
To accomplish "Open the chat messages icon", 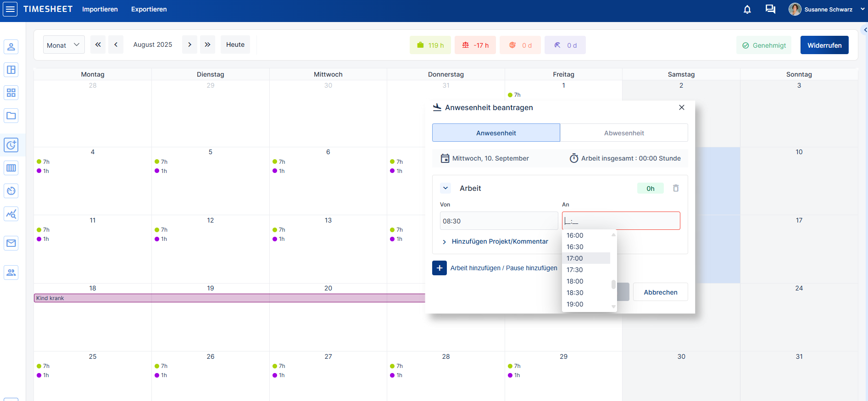I will [x=770, y=9].
